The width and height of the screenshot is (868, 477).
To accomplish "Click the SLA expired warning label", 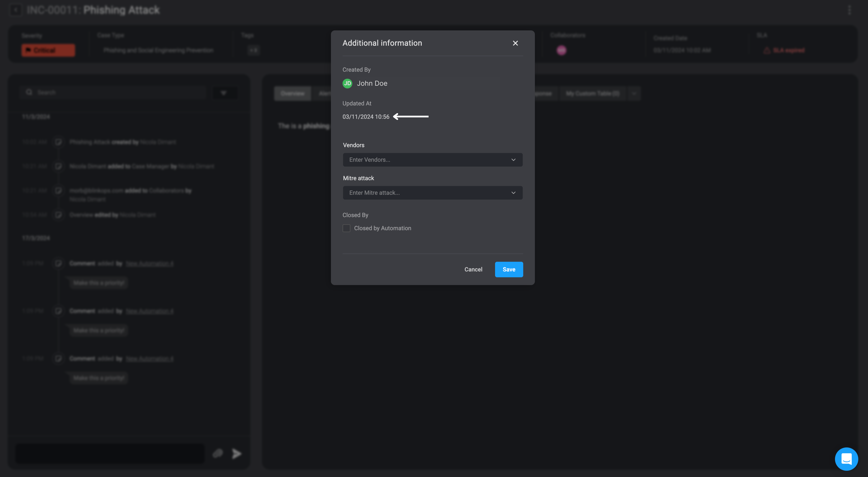I will 784,50.
